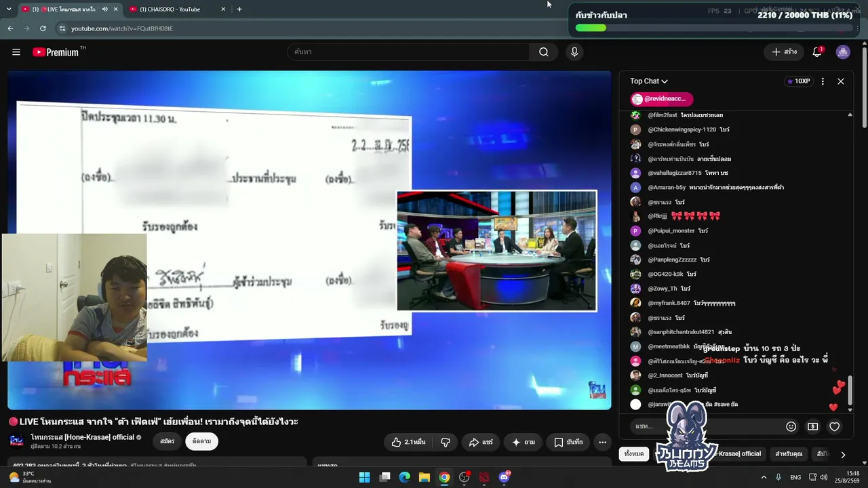The height and width of the screenshot is (488, 868).
Task: Close the CHAISORO - YouTube tab
Action: (x=223, y=9)
